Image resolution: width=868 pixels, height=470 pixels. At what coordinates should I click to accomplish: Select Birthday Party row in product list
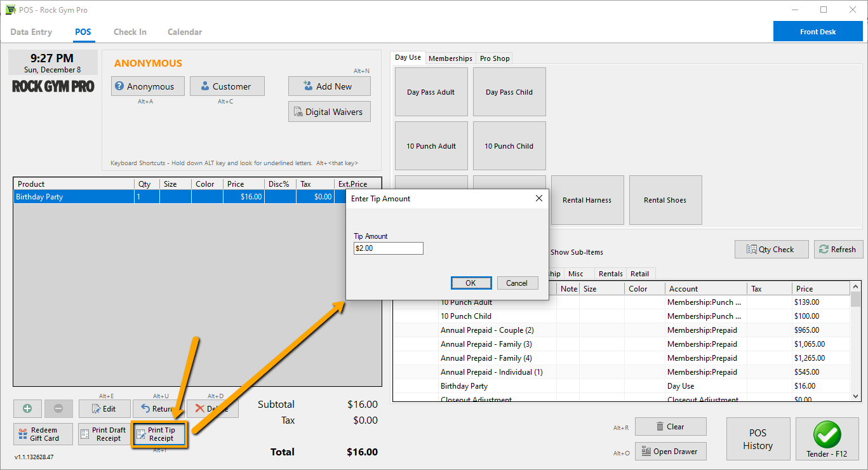pos(622,386)
